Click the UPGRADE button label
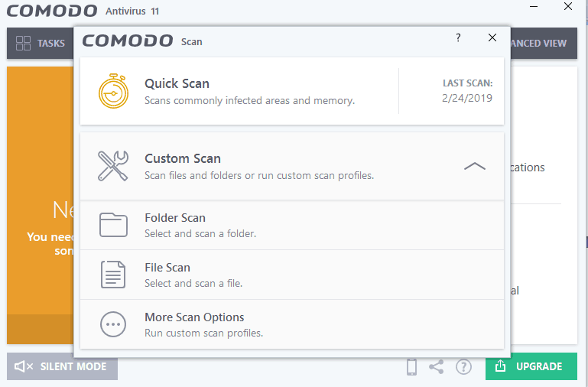This screenshot has height=387, width=588. click(x=539, y=366)
